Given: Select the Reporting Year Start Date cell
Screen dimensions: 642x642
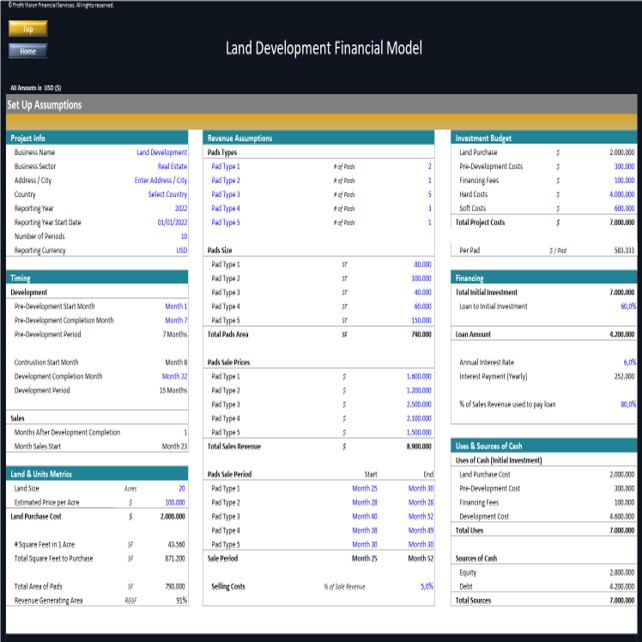Looking at the screenshot, I should click(x=171, y=222).
